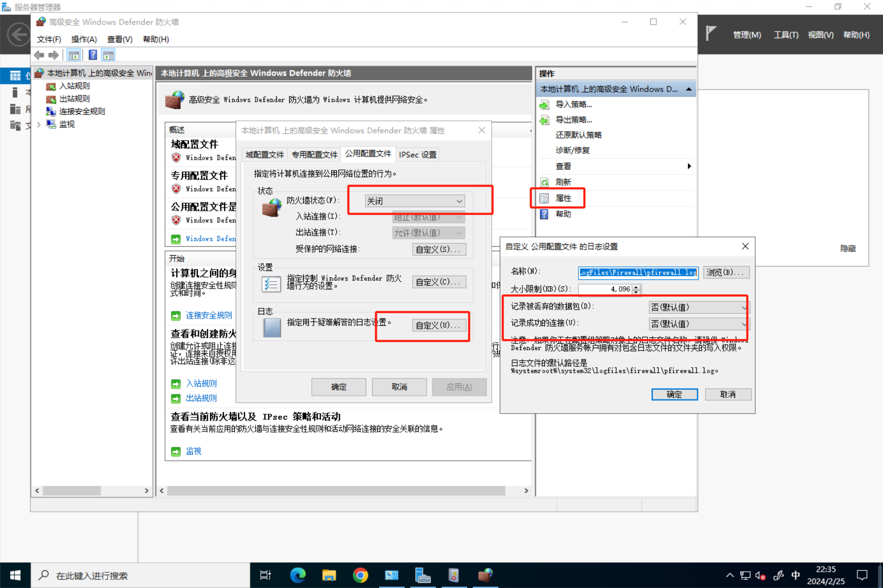
Task: Switch to the IPSec 设置 tab
Action: pyautogui.click(x=417, y=154)
